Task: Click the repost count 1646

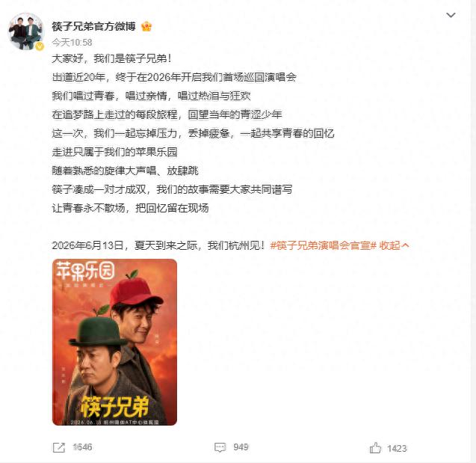Action: point(82,447)
